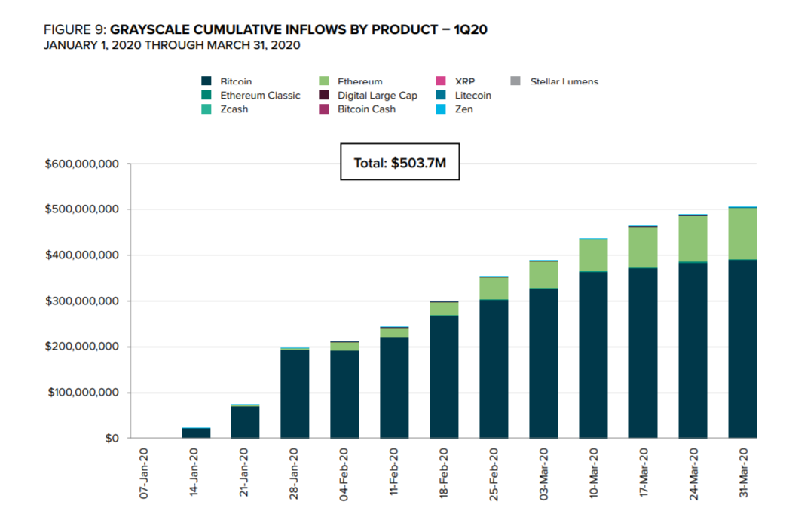Click the 18-Feb-20 x-axis date label
Image resolution: width=789 pixels, height=532 pixels.
pos(444,475)
